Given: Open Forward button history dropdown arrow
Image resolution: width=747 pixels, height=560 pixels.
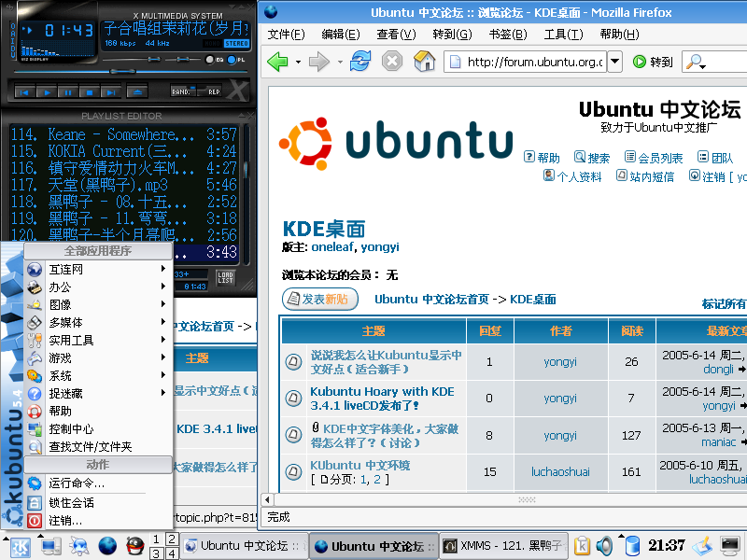Looking at the screenshot, I should coord(340,62).
